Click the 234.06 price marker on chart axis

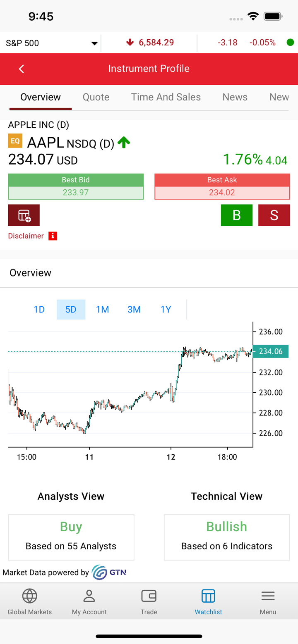coord(271,351)
